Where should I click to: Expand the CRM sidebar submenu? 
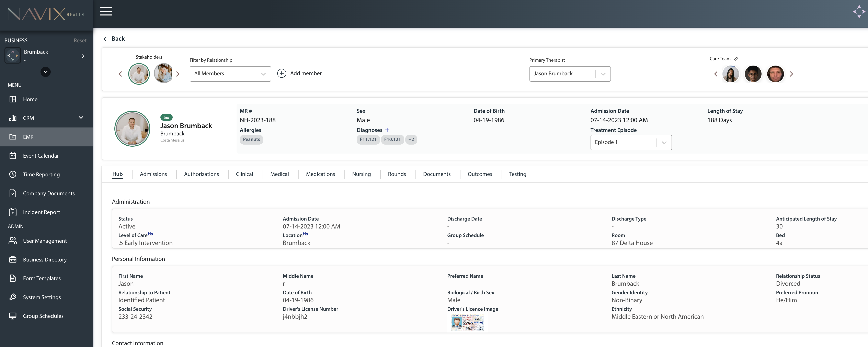click(81, 118)
